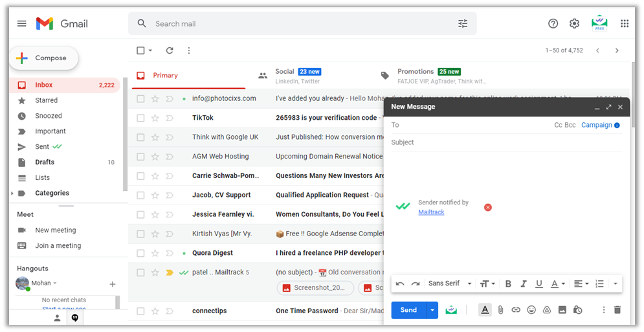Open the Settings gear icon
644x332 pixels.
574,23
